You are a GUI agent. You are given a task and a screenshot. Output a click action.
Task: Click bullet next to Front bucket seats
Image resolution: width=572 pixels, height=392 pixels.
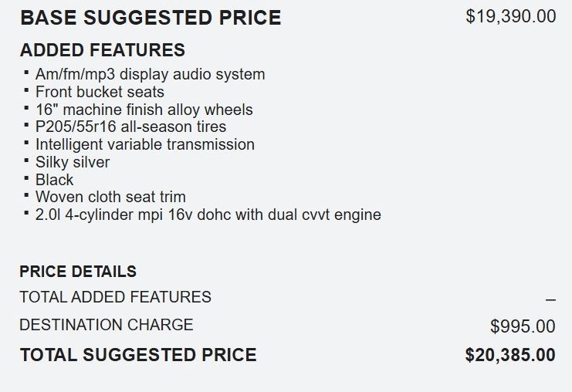point(27,89)
